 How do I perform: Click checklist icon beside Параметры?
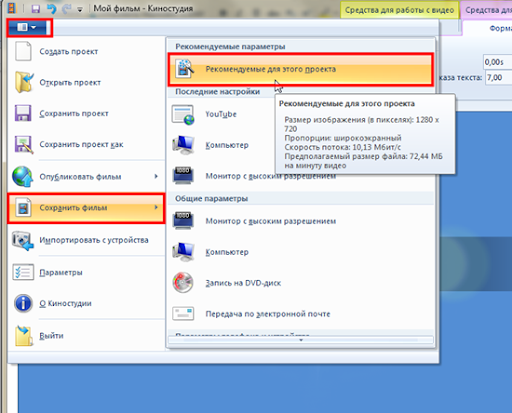tap(23, 272)
